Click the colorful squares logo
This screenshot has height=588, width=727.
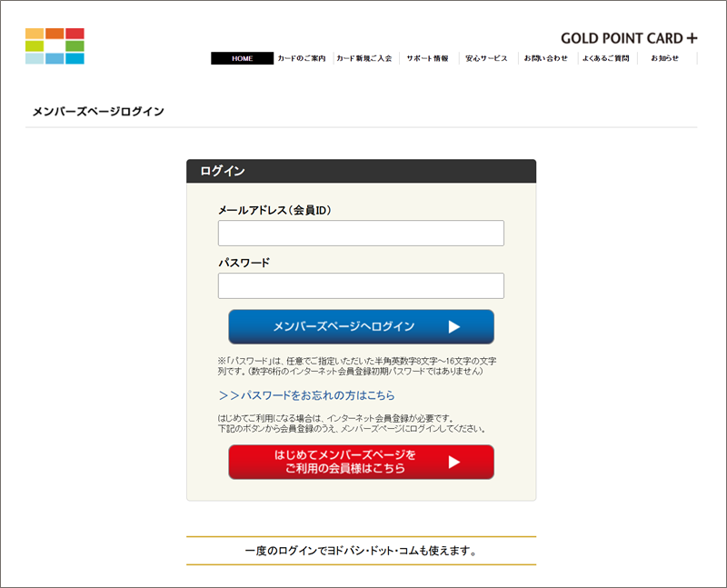pos(55,46)
